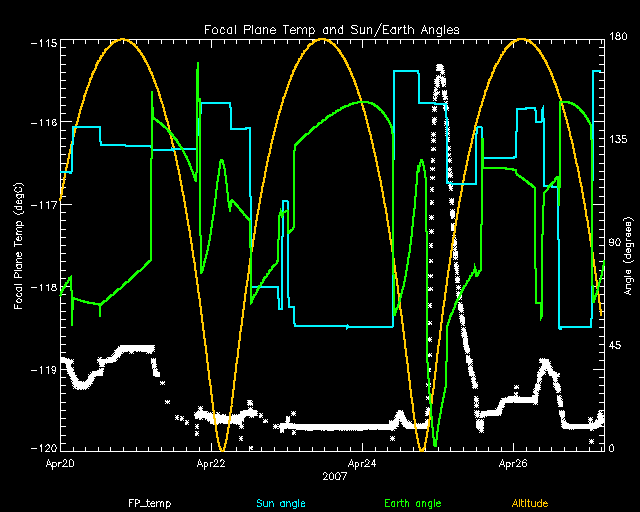Click the "Angle (degrees)" right axis title

coord(629,256)
